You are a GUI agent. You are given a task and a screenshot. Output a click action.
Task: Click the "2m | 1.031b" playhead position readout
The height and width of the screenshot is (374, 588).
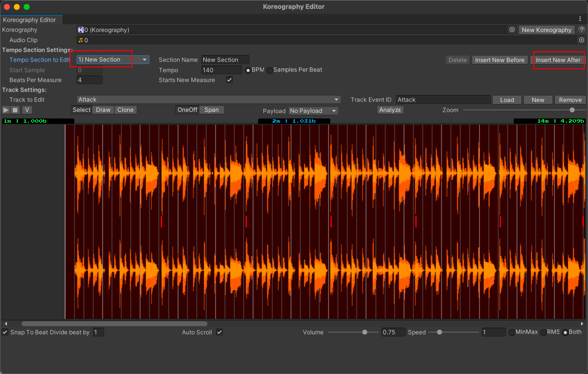coord(294,121)
